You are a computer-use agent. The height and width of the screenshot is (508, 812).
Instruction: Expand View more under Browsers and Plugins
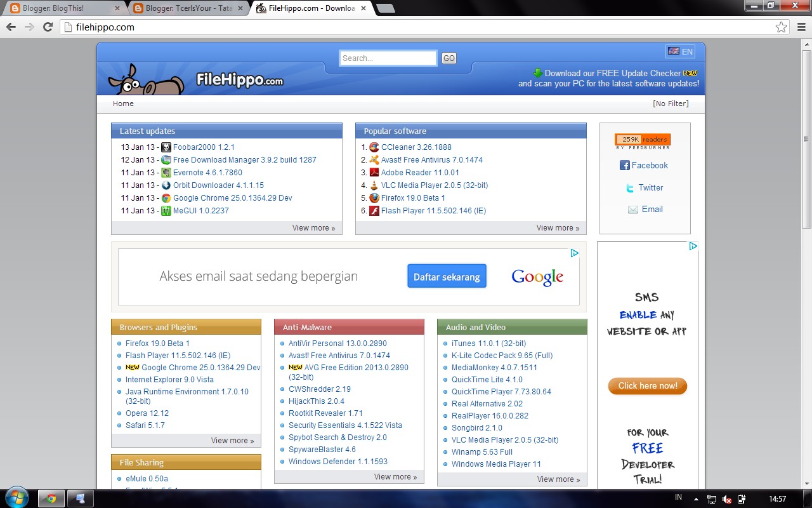232,441
